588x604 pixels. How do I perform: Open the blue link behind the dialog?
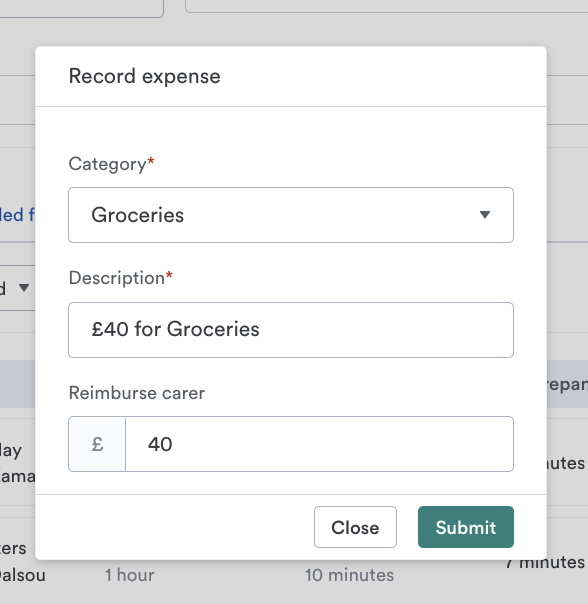point(17,215)
